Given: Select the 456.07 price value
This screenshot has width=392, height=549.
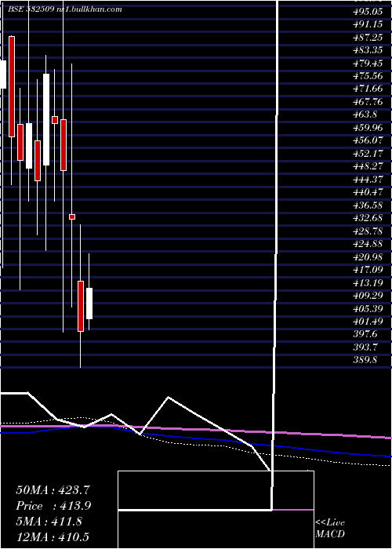Looking at the screenshot, I should (x=368, y=140).
